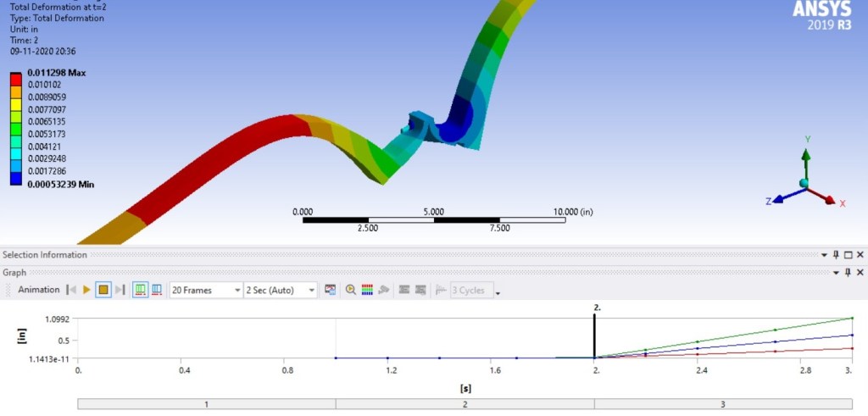Toggle Distributed animation mode icon
Screen dimensions: 868x416
[140, 290]
